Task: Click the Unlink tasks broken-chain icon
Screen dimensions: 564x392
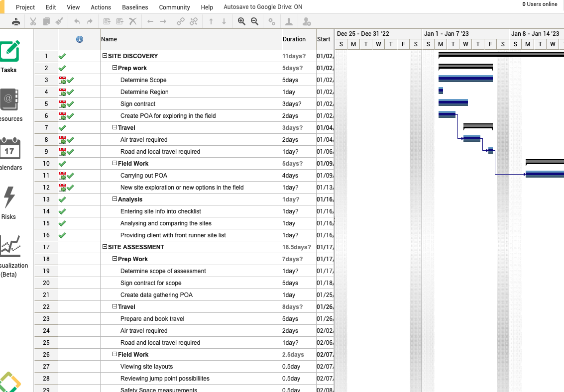Action: (194, 21)
